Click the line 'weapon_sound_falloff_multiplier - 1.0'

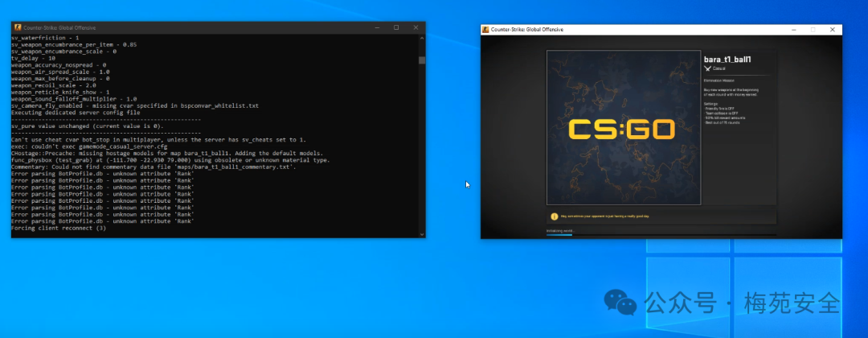74,99
